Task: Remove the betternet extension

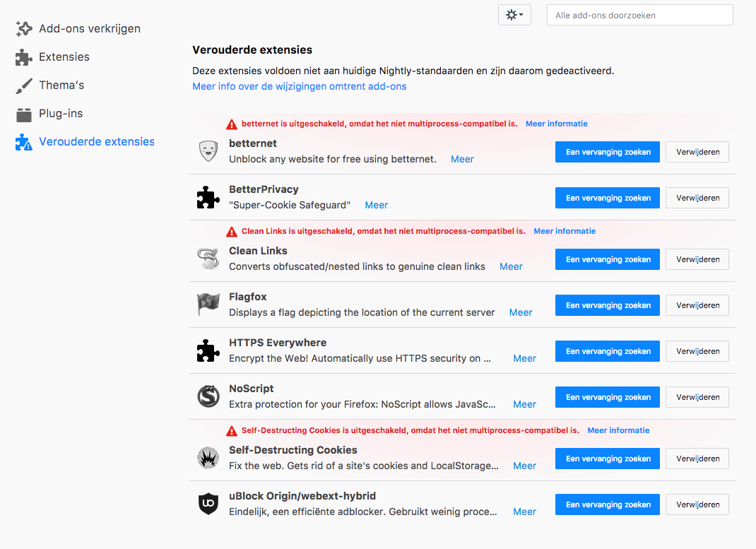Action: 697,152
